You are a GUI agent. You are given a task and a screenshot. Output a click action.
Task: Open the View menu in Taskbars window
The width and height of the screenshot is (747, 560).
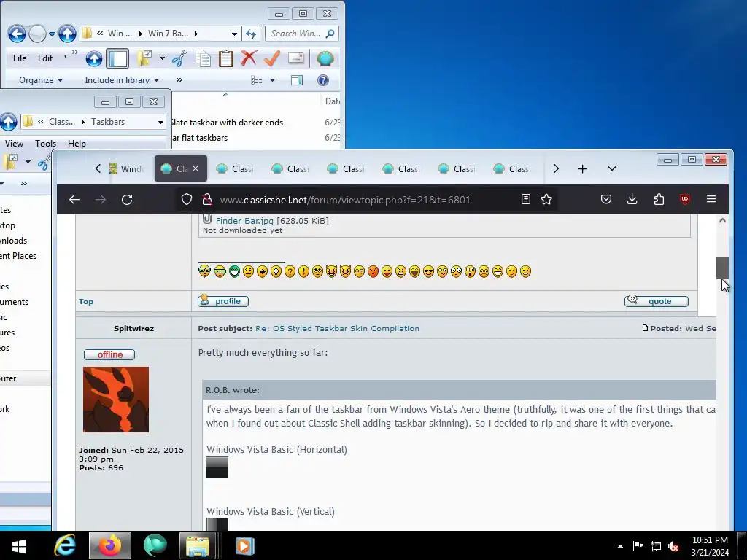coord(14,144)
